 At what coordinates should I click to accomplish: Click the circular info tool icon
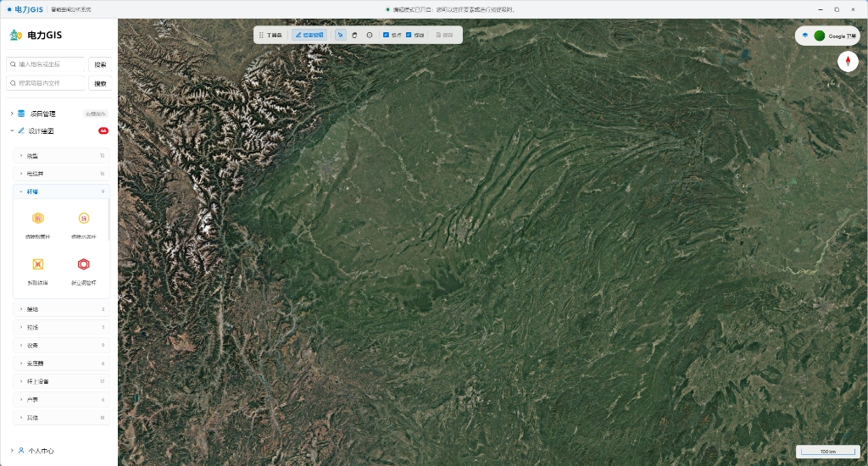pos(370,35)
